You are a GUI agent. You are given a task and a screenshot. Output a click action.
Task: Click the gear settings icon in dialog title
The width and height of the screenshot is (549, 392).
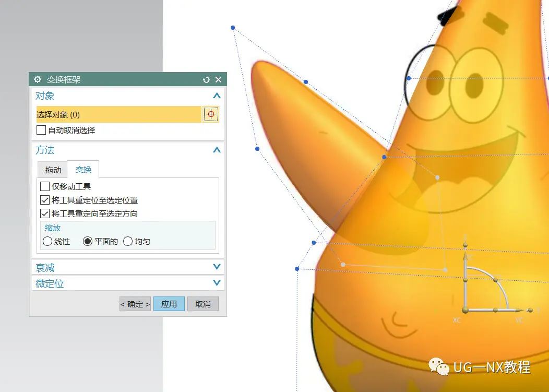[x=38, y=79]
